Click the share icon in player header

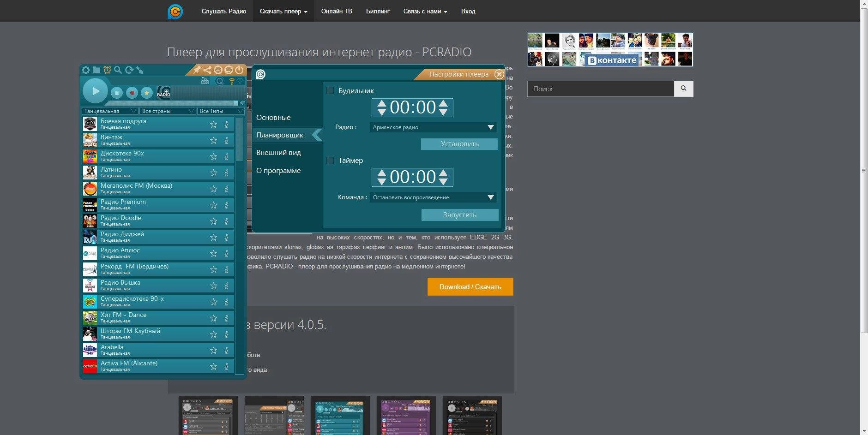point(207,70)
